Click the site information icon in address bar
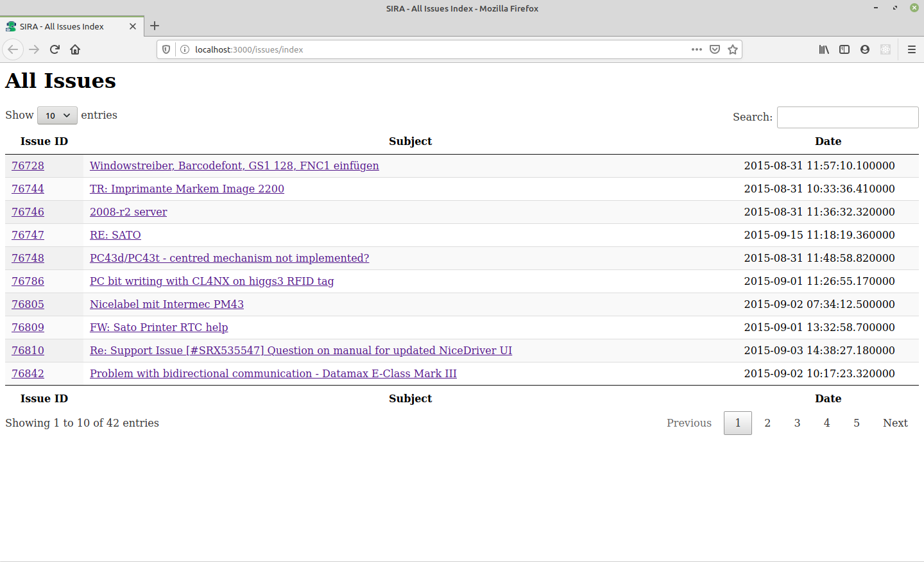This screenshot has height=562, width=924. [x=185, y=49]
